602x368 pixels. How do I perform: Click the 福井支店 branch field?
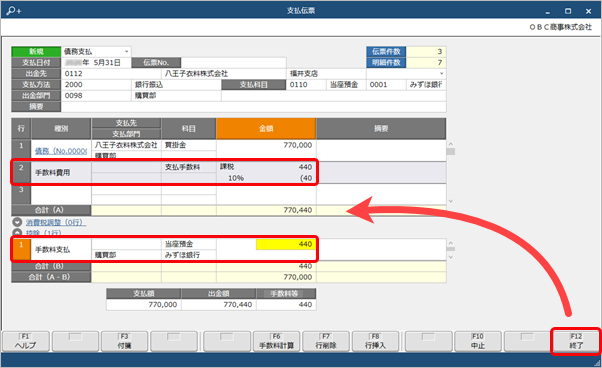326,74
